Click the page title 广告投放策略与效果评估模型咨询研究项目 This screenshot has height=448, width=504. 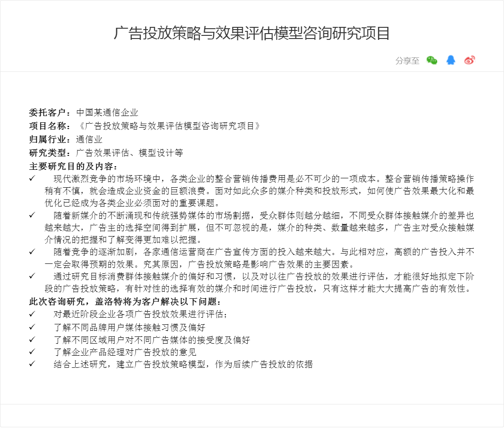coord(252,33)
